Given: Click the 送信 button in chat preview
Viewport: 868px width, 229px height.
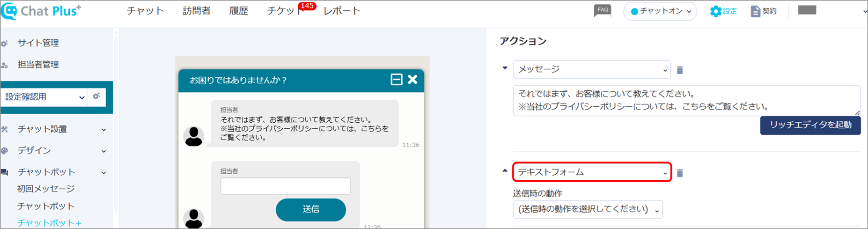Looking at the screenshot, I should click(x=311, y=209).
